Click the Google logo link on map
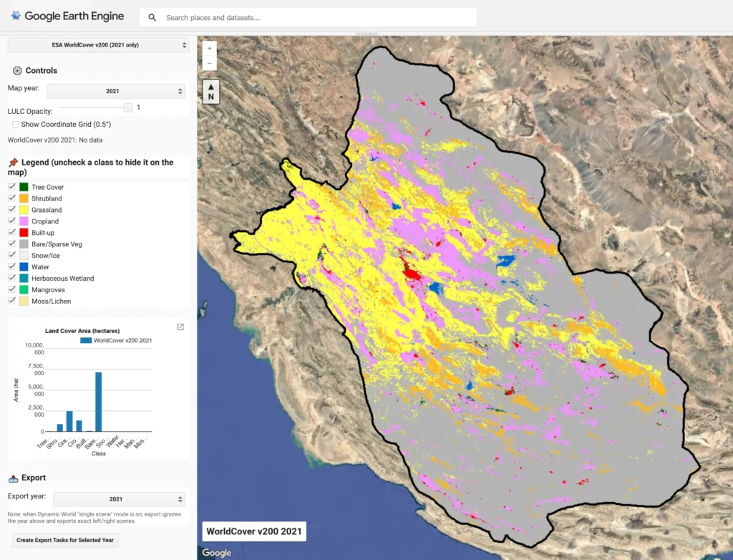The width and height of the screenshot is (733, 560). coord(216,553)
